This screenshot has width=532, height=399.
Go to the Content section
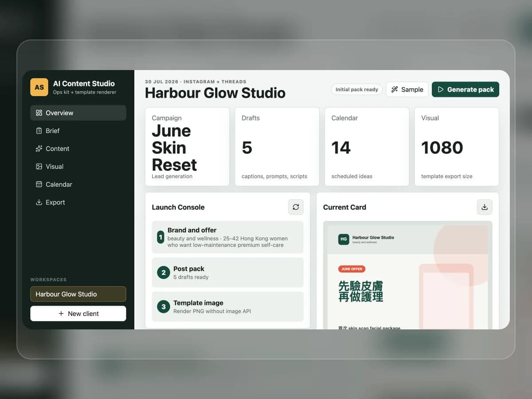[x=78, y=149]
